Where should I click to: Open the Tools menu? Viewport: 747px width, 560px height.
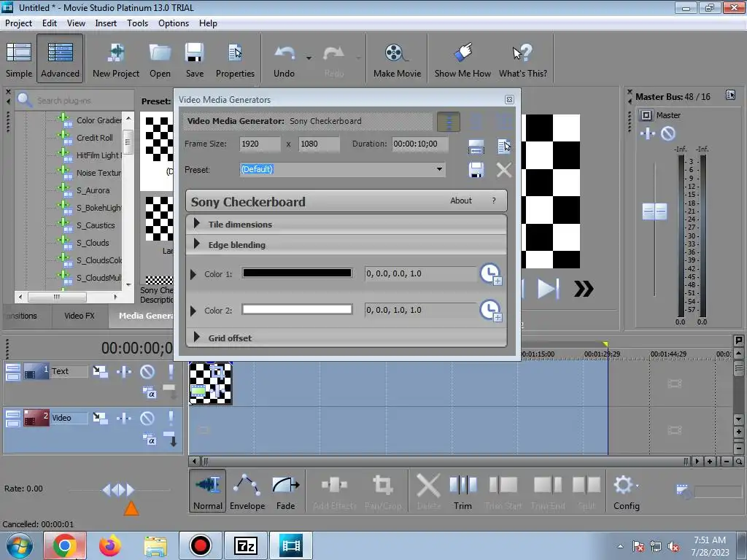pos(137,23)
